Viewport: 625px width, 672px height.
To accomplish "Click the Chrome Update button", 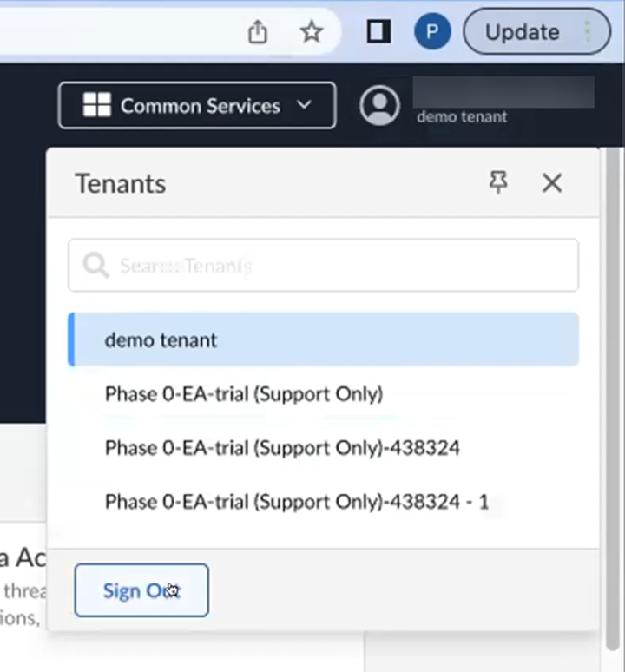I will (522, 32).
